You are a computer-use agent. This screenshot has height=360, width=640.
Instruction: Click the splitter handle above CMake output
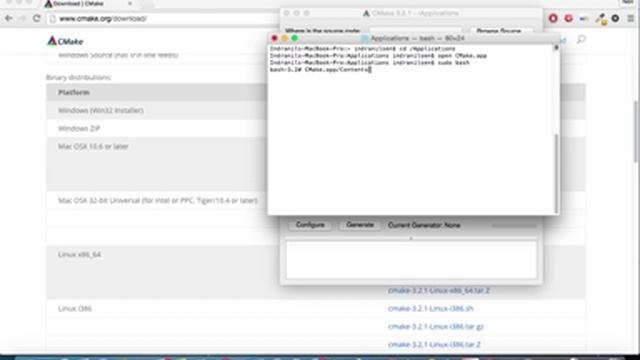411,238
